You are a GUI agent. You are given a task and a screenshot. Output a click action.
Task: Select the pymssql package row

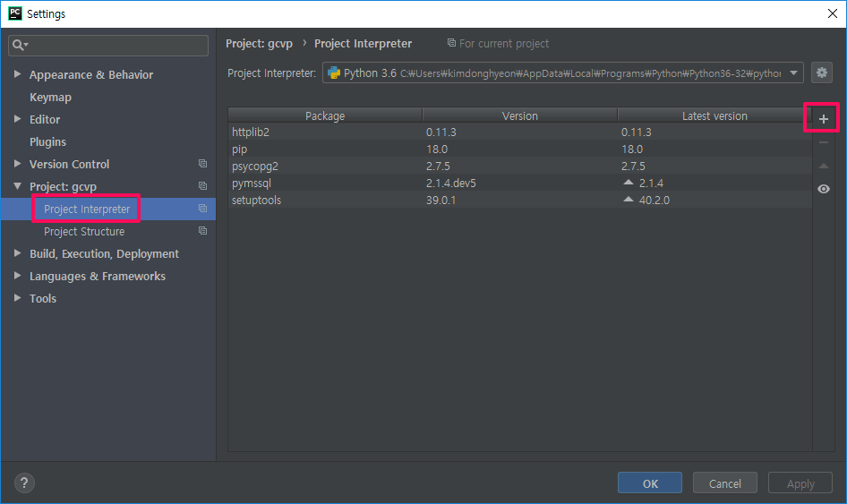pos(519,183)
